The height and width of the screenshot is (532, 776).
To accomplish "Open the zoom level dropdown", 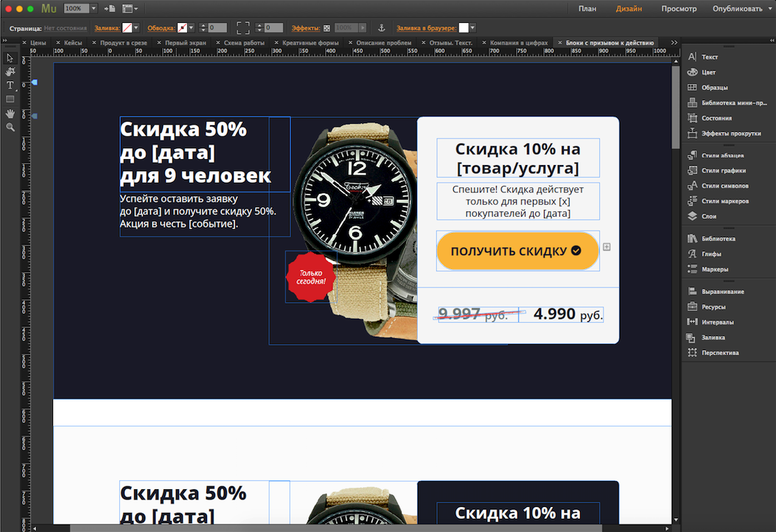I will point(94,8).
